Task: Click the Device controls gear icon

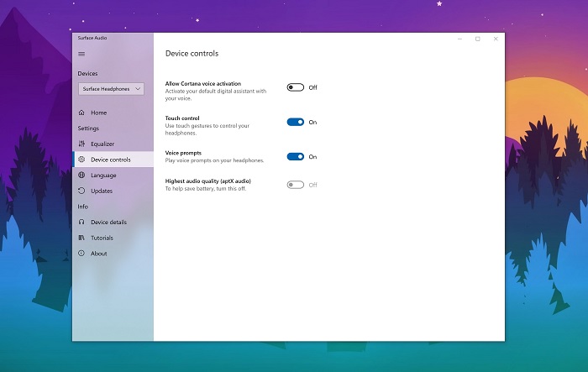Action: point(81,160)
